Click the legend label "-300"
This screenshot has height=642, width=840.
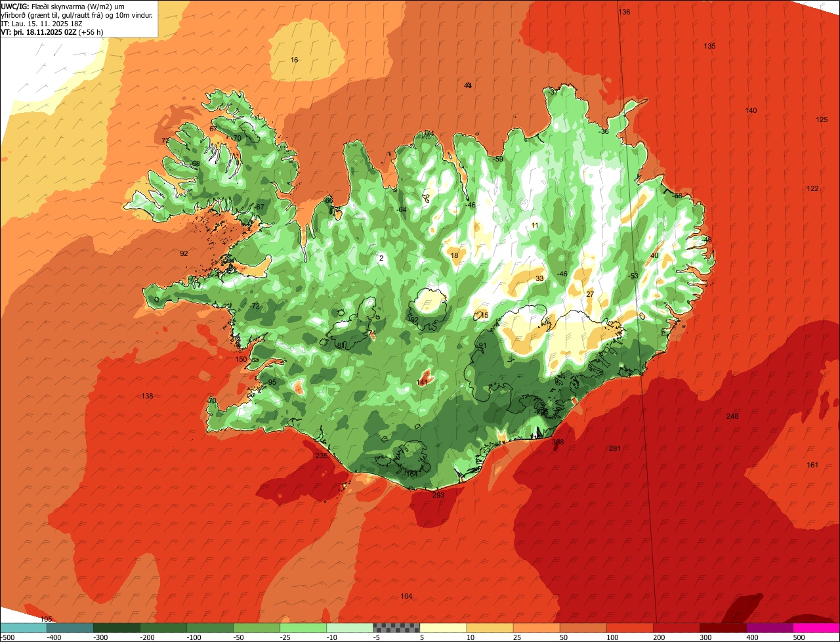click(100, 637)
